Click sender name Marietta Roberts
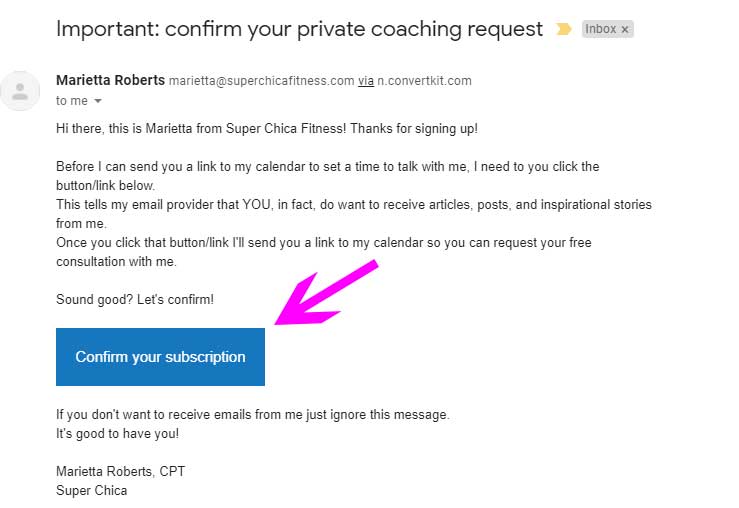This screenshot has width=739, height=508. pyautogui.click(x=110, y=80)
